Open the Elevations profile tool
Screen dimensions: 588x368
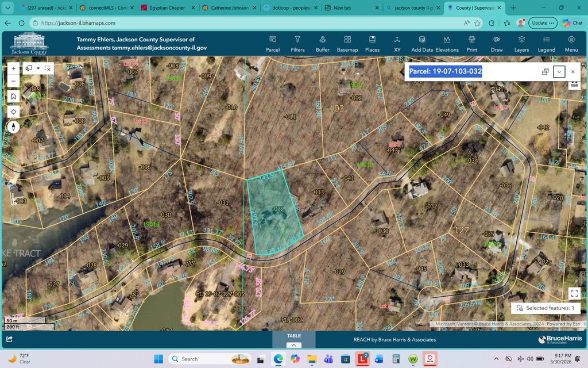pyautogui.click(x=447, y=44)
